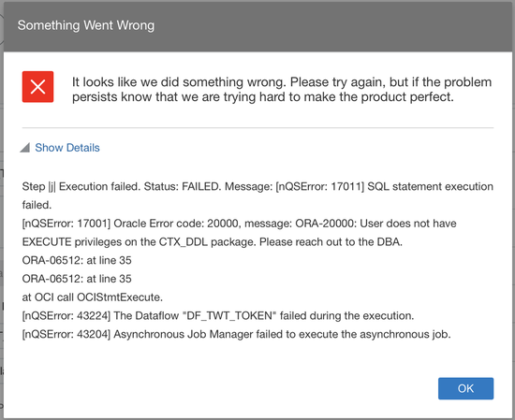This screenshot has width=515, height=420.
Task: Click the horizontal divider above Show Details
Action: (257, 127)
